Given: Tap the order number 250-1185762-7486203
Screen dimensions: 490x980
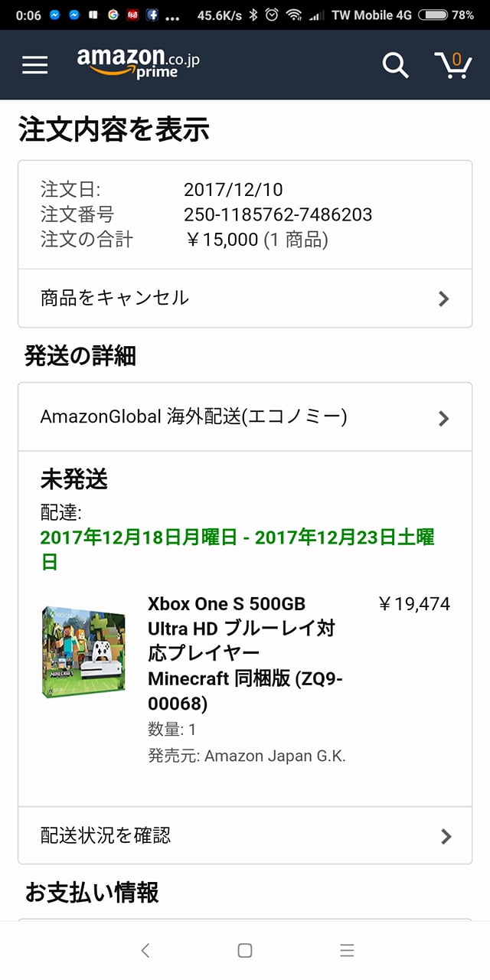Looking at the screenshot, I should tap(278, 214).
